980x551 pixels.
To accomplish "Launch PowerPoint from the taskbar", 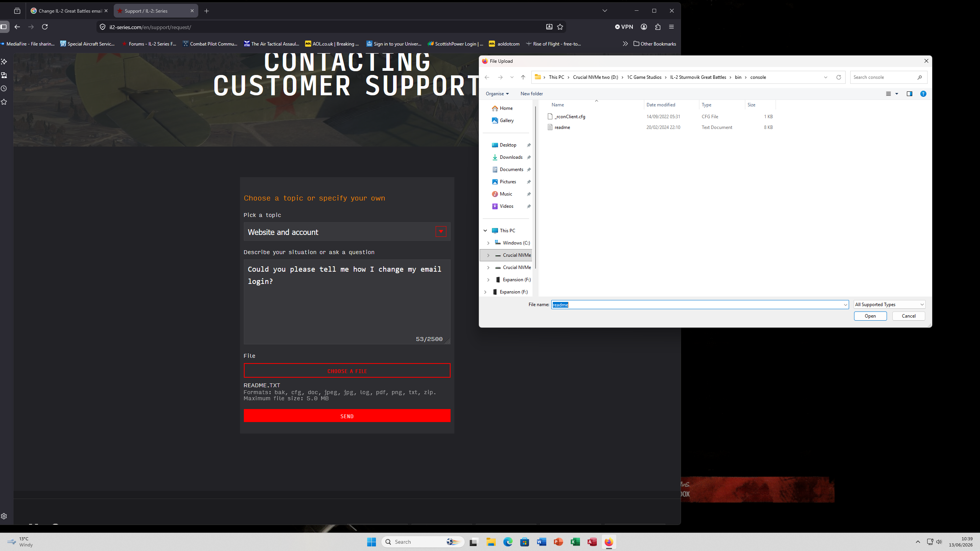I will pyautogui.click(x=558, y=542).
